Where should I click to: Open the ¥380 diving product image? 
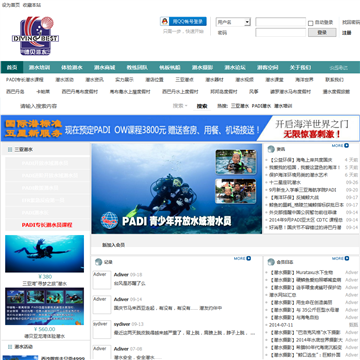click(44, 254)
